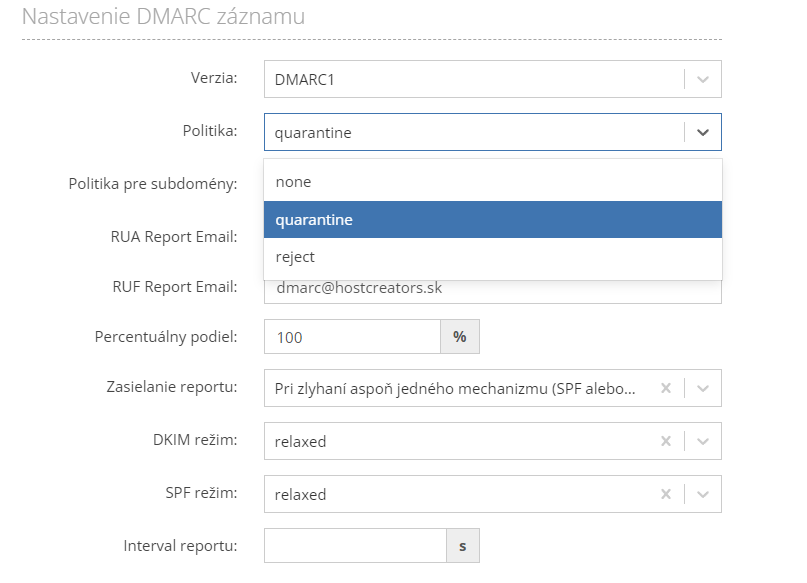Collapse the Politika dropdown with its arrow
The width and height of the screenshot is (807, 583).
703,132
